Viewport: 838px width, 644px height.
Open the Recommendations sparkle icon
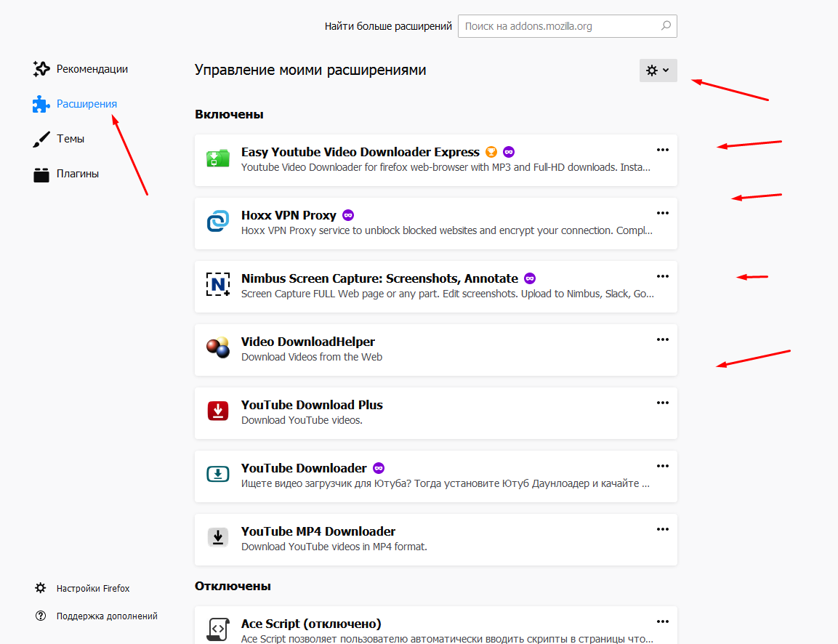pyautogui.click(x=41, y=69)
